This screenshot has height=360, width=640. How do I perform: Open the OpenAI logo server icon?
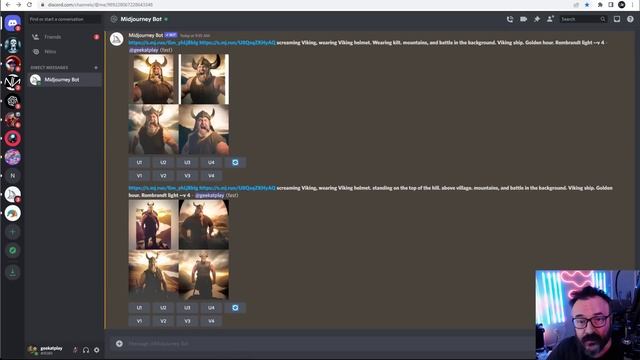(13, 101)
